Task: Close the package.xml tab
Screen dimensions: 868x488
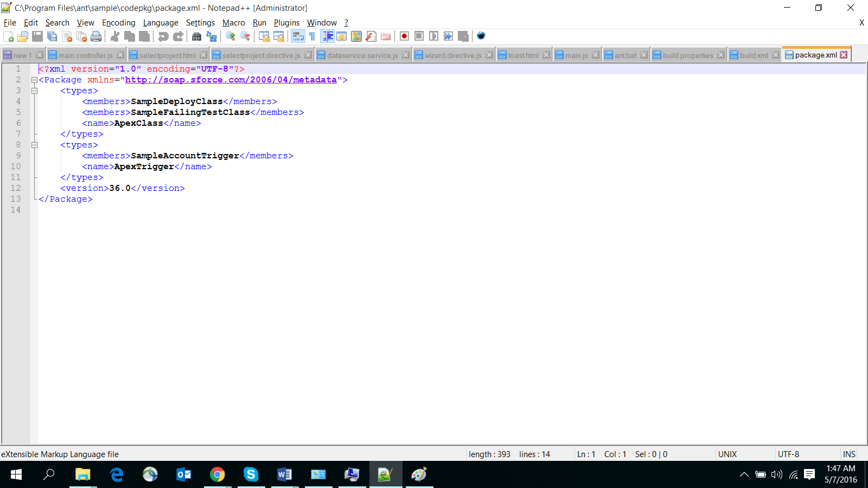Action: tap(844, 55)
